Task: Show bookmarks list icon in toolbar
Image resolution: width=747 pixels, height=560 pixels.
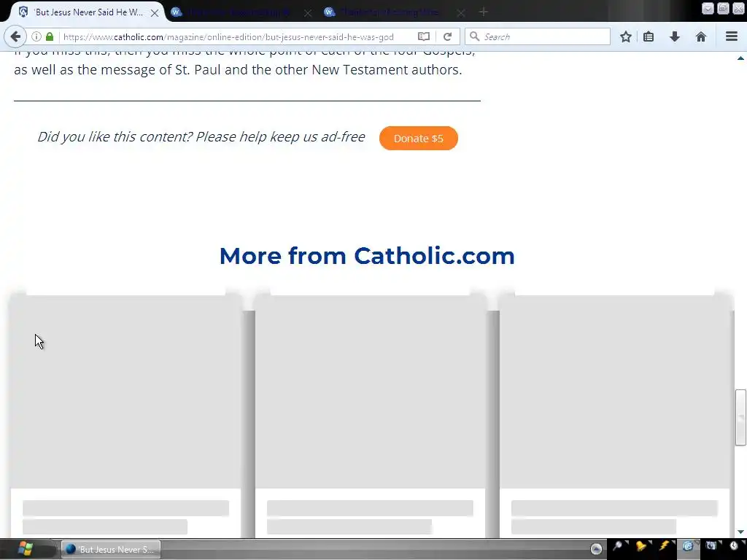Action: (x=649, y=36)
